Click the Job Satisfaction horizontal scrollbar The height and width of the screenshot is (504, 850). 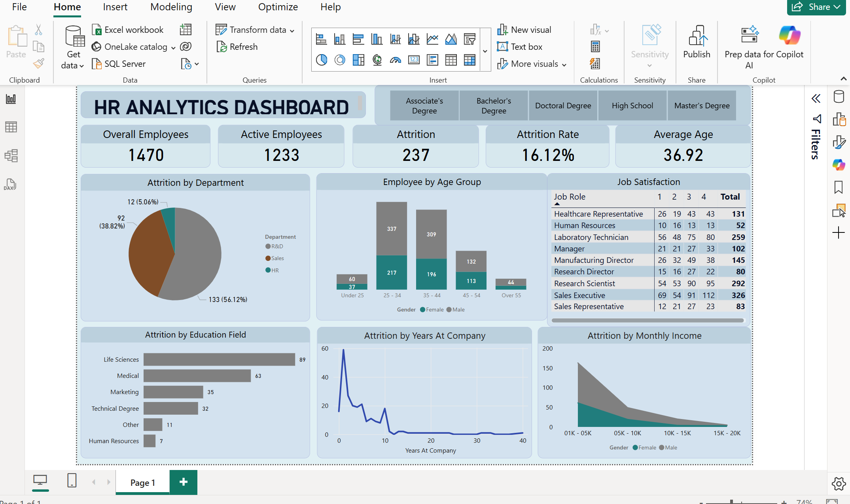click(x=647, y=320)
